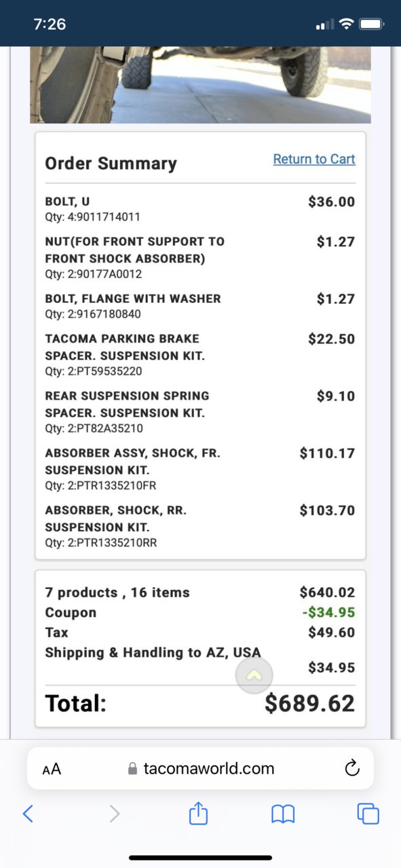Screen dimensions: 401x868
Task: Reload the page with refresh icon
Action: pos(351,768)
